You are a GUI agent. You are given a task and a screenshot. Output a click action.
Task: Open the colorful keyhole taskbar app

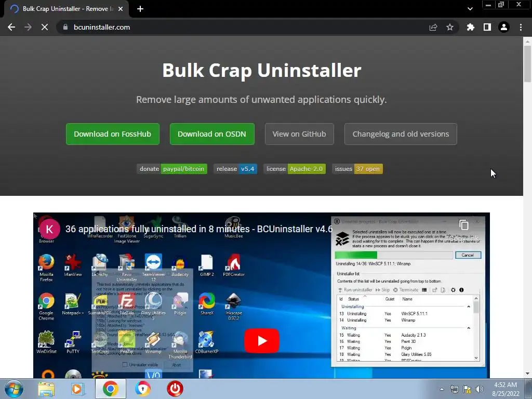143,389
